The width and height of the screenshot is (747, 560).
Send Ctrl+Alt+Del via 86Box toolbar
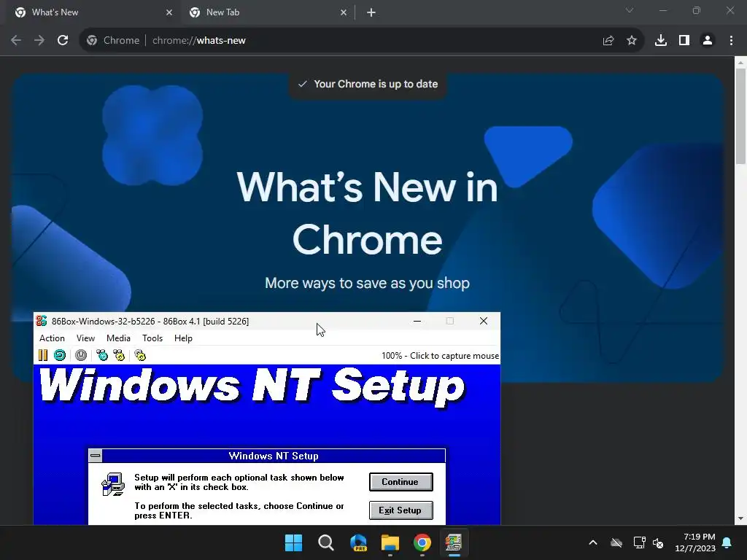tap(102, 355)
